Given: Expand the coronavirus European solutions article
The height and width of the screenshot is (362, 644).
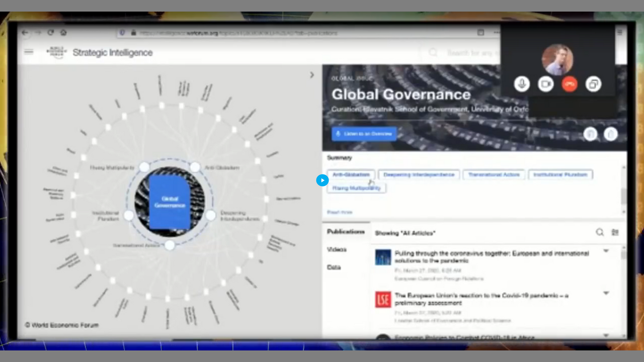Looking at the screenshot, I should [x=606, y=251].
